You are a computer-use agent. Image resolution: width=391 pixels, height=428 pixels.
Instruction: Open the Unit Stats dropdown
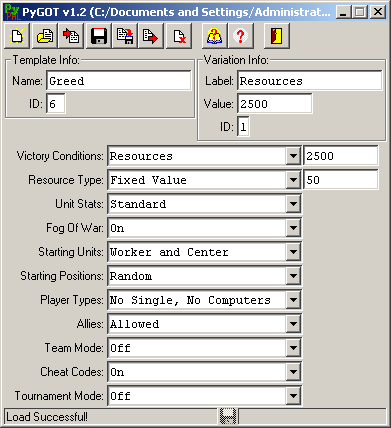293,204
